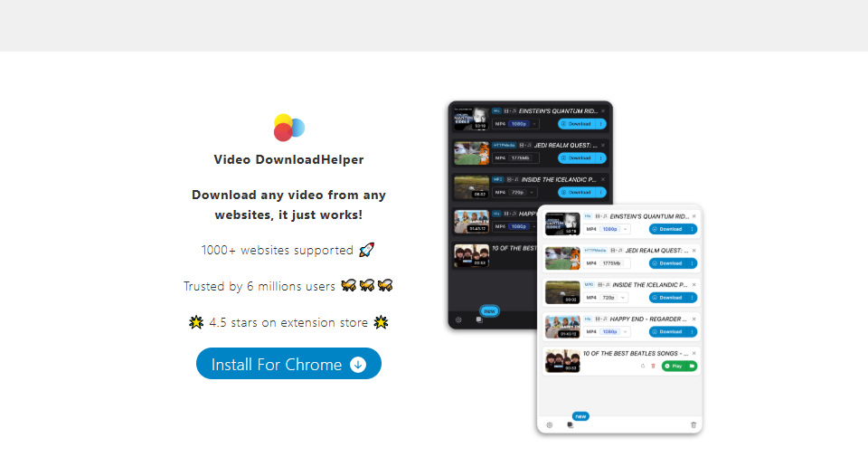Open more options for Jedi Realm in light panel
The height and width of the screenshot is (467, 868).
(x=692, y=263)
